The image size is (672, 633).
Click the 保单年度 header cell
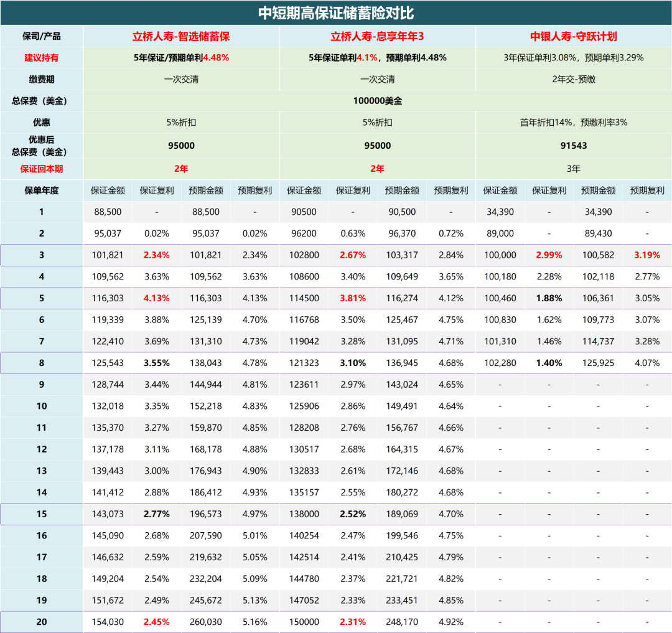tap(42, 190)
